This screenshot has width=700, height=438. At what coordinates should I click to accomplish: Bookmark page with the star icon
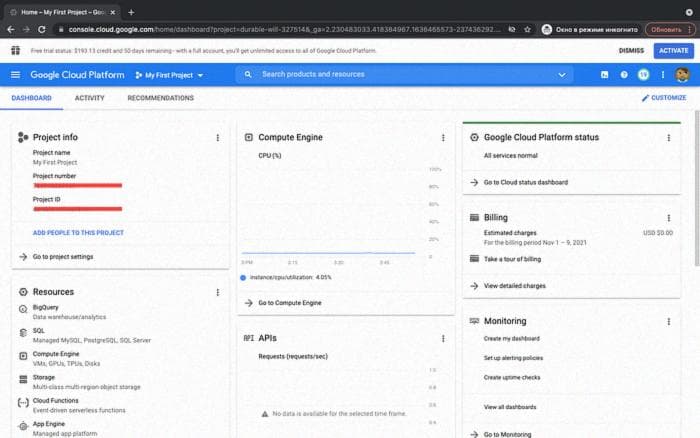tap(527, 29)
